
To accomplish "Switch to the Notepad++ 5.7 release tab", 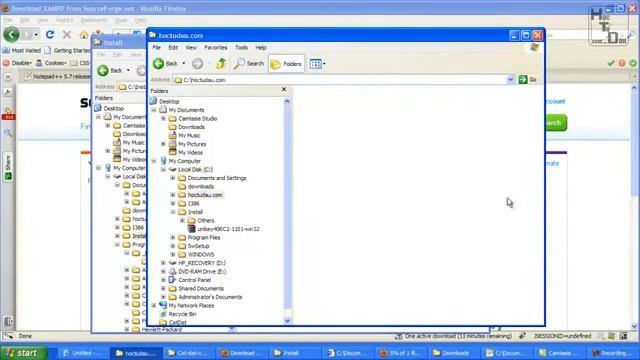I will [57, 76].
